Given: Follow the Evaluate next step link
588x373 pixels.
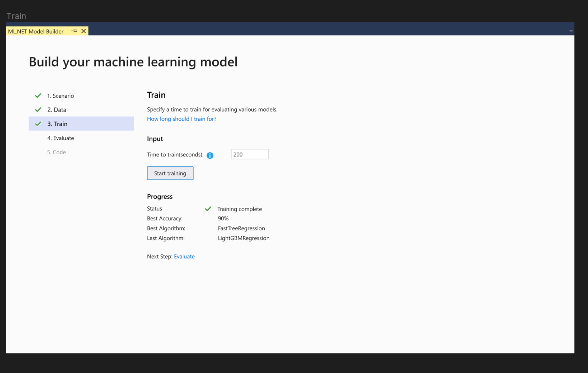Looking at the screenshot, I should [x=184, y=257].
